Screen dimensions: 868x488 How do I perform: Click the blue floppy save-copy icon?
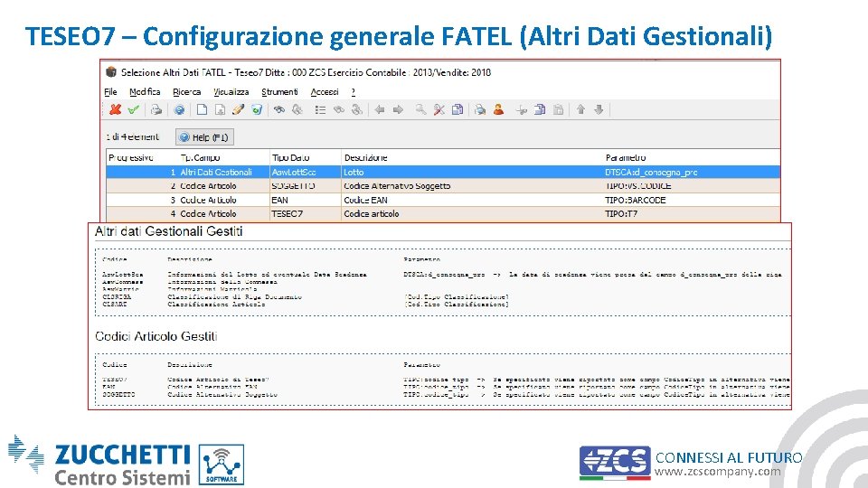click(x=458, y=109)
